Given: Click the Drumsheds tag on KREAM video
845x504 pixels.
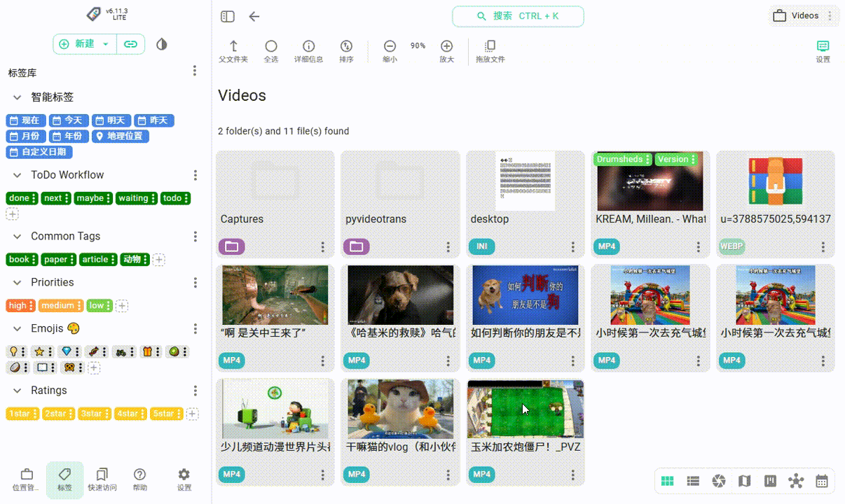Looking at the screenshot, I should pyautogui.click(x=624, y=160).
